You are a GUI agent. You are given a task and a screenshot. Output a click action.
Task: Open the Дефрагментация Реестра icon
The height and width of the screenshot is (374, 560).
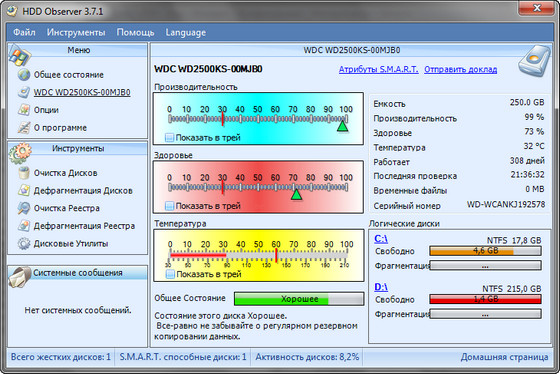(24, 226)
